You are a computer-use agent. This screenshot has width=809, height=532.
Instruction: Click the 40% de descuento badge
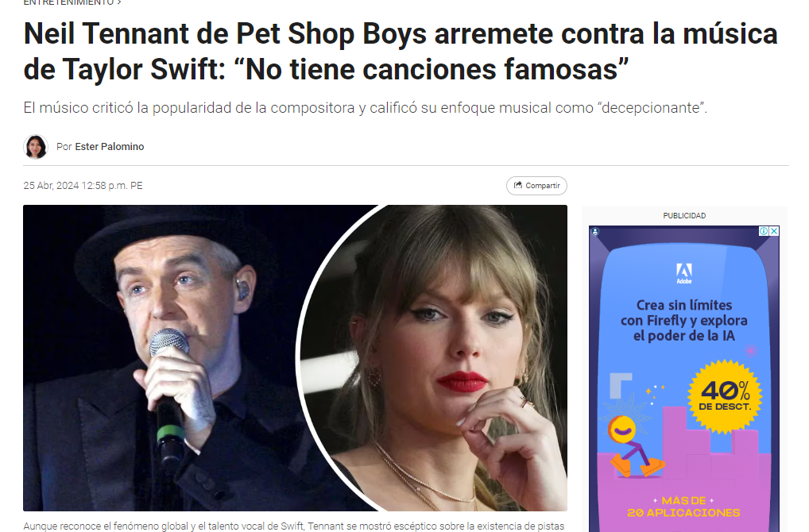725,396
